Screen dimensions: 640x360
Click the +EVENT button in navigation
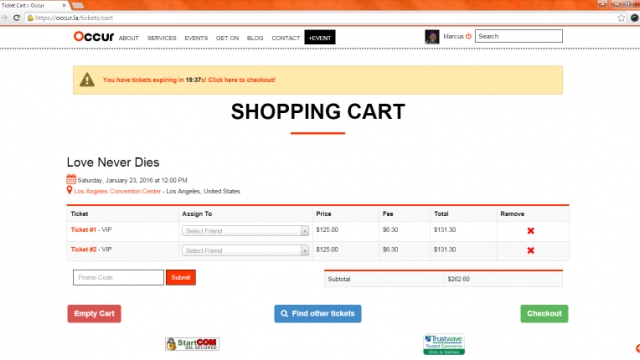pos(320,38)
